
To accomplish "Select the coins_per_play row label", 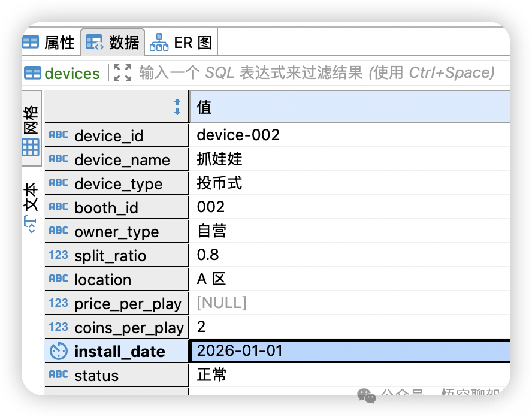I will [116, 327].
